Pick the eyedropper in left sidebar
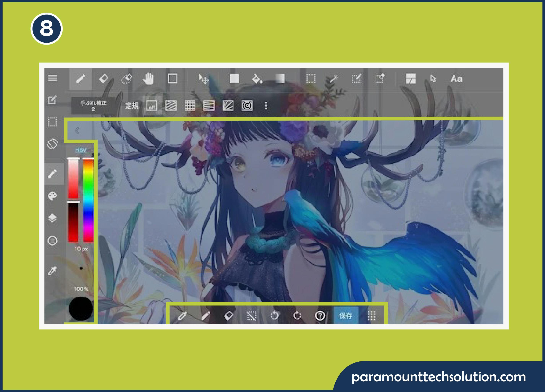The width and height of the screenshot is (545, 392). click(52, 271)
